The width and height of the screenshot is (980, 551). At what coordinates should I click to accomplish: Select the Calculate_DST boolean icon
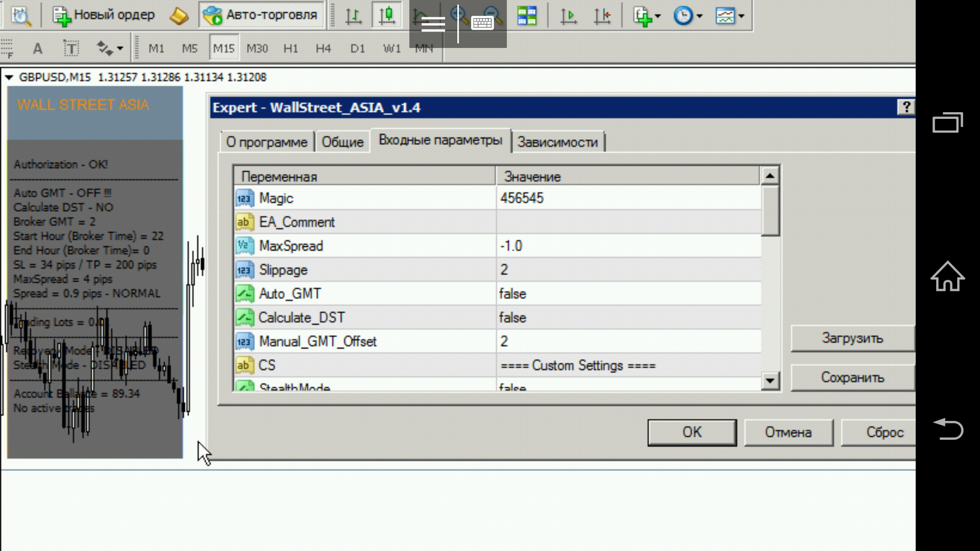(x=244, y=317)
